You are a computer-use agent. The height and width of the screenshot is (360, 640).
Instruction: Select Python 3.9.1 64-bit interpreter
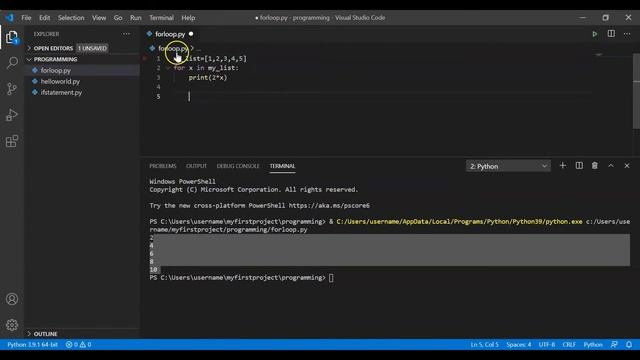point(32,344)
